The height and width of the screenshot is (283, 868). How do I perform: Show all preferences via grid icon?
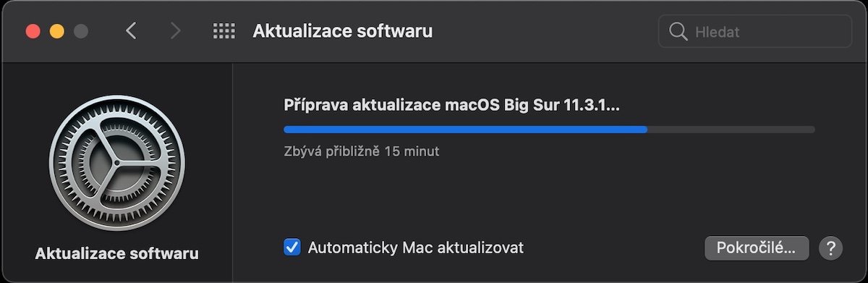224,31
